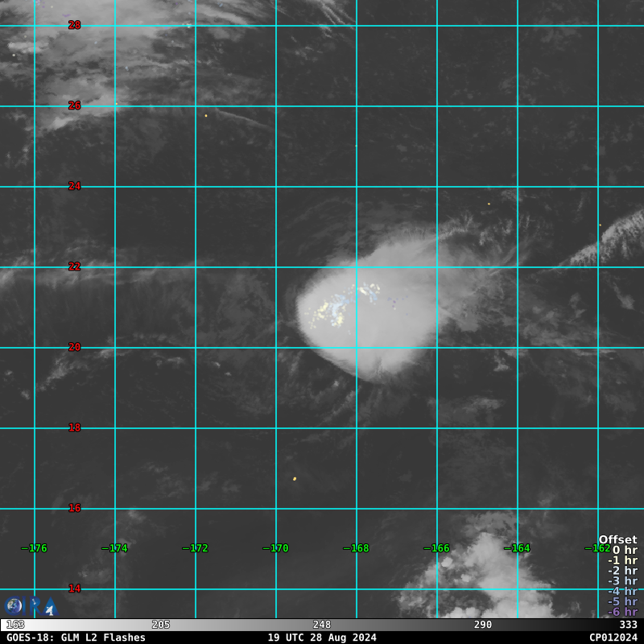Click the 333 end of the colorbar
Image resolution: width=644 pixels, height=644 pixels.
(628, 625)
